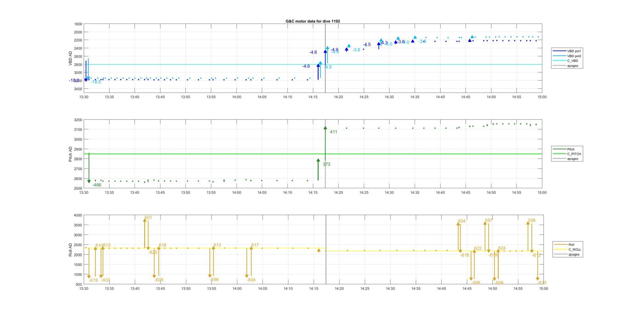Click the '13:30' tick under the VBD plot

coord(84,97)
